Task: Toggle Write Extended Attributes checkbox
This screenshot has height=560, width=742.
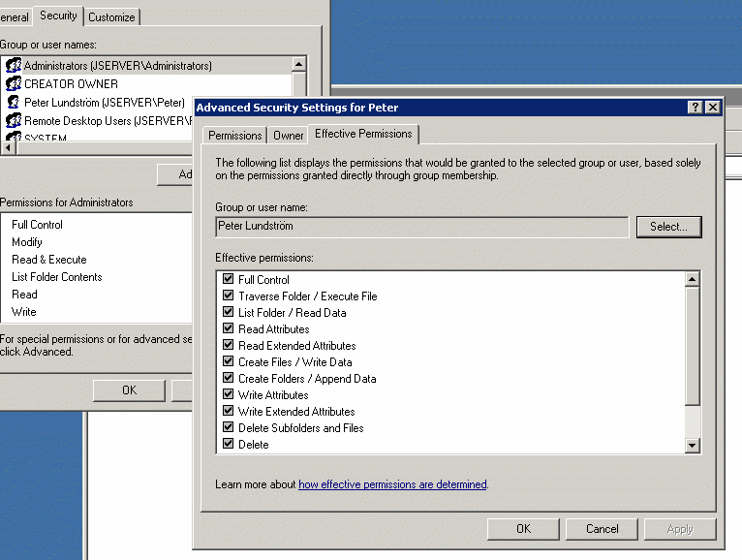Action: [x=228, y=411]
